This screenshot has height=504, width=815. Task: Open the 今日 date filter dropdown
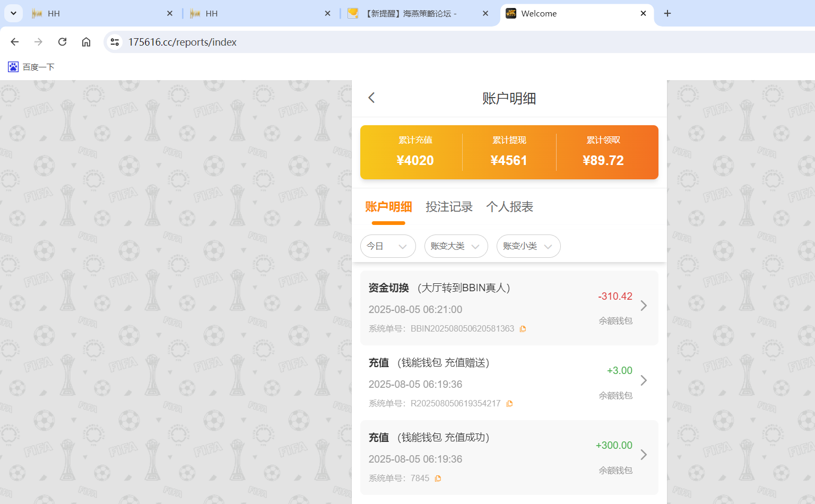point(388,246)
